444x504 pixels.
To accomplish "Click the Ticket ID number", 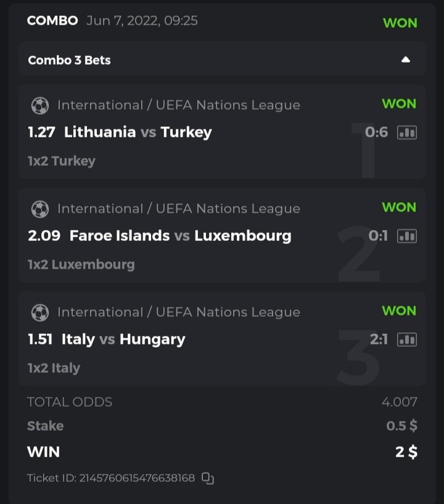I will (x=137, y=478).
